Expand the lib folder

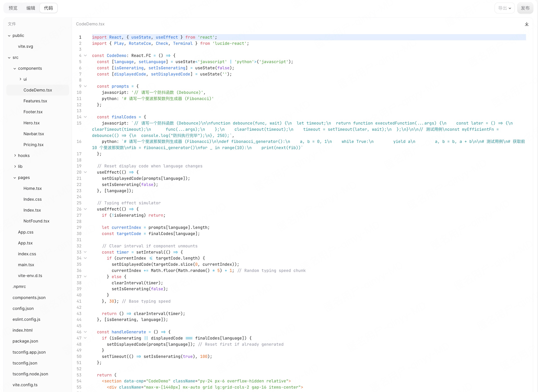click(x=15, y=167)
